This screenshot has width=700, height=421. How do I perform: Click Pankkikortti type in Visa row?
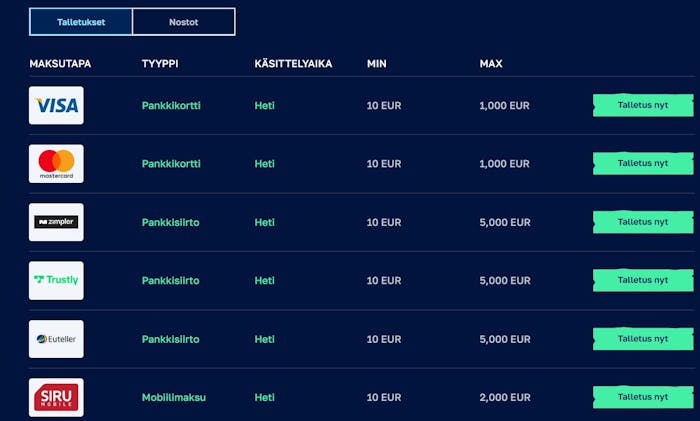171,105
